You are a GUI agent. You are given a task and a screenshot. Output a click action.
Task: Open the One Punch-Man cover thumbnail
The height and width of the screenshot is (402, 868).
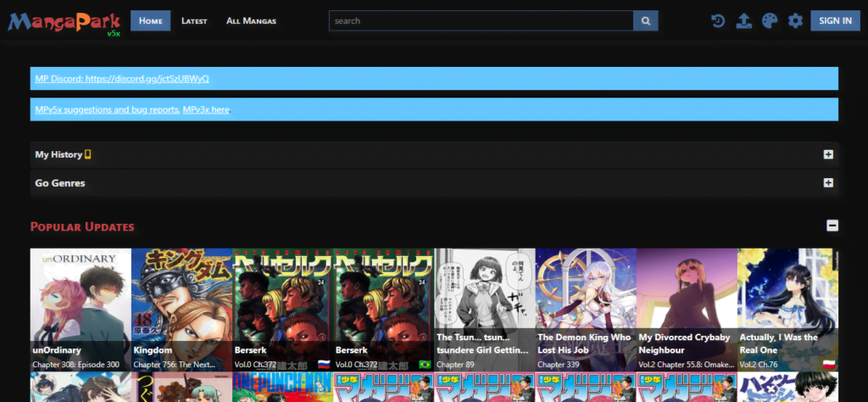tap(283, 387)
